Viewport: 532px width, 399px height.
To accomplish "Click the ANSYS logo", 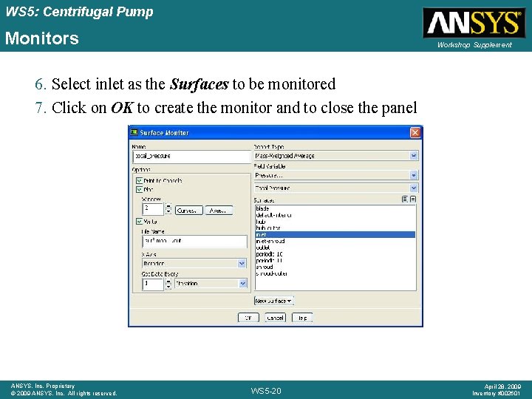I will click(474, 23).
